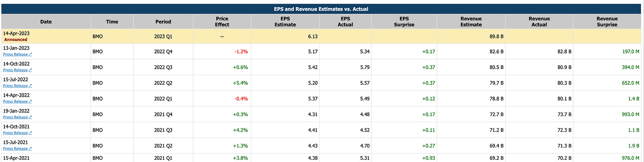Select the 15-Apr-2021 date cell
This screenshot has height=162, width=644.
46,158
